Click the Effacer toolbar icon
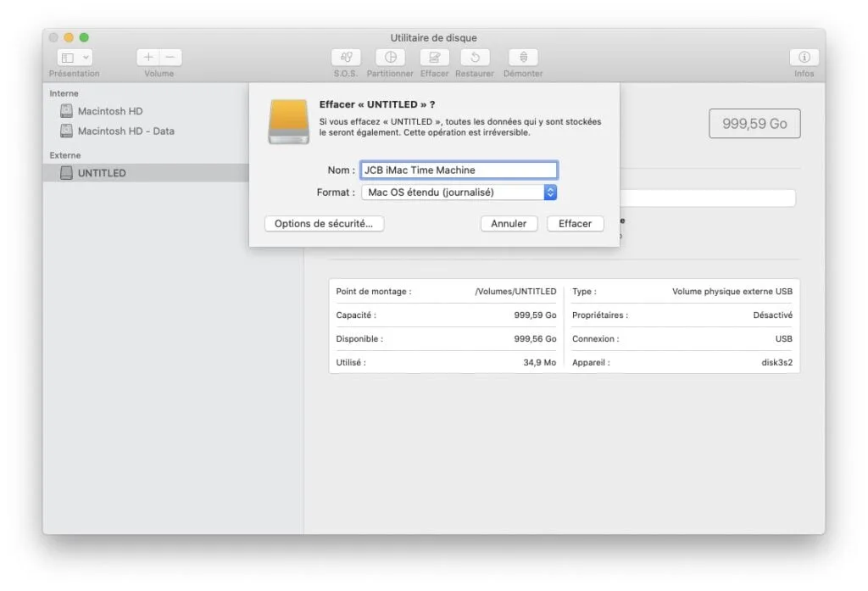The width and height of the screenshot is (868, 591). (x=434, y=58)
